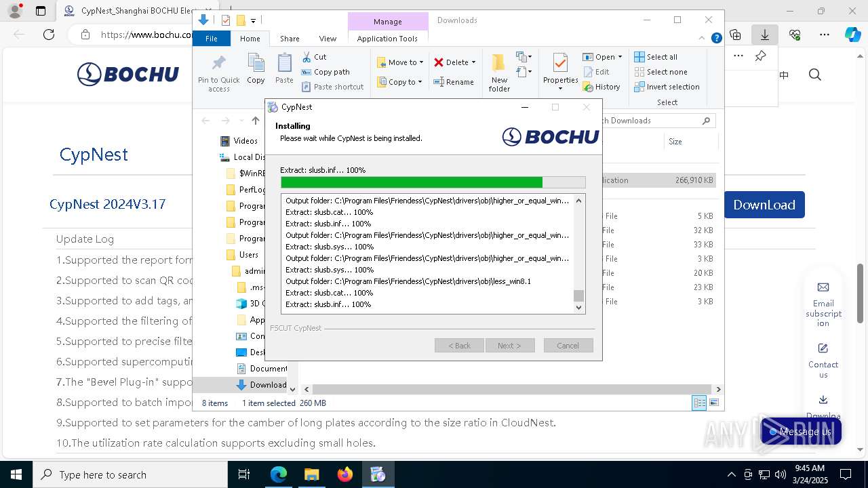The image size is (868, 488).
Task: Open Email subscription on the webpage sidebar
Action: point(823,304)
